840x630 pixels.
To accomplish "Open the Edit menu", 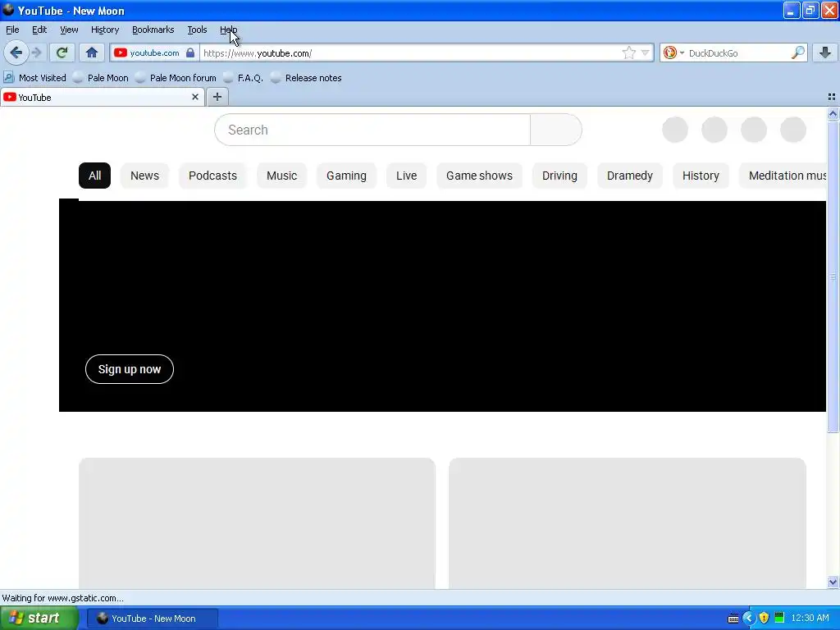I will 39,30.
